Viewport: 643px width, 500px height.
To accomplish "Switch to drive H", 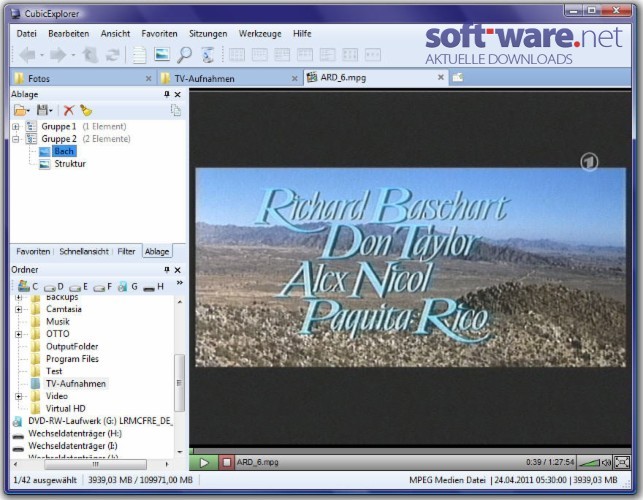I will pyautogui.click(x=153, y=287).
